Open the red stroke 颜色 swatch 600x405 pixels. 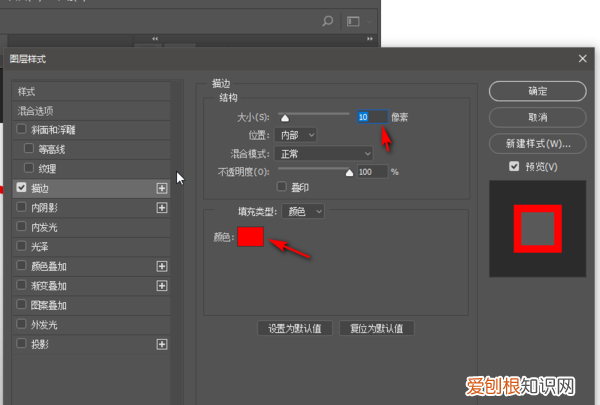point(251,237)
